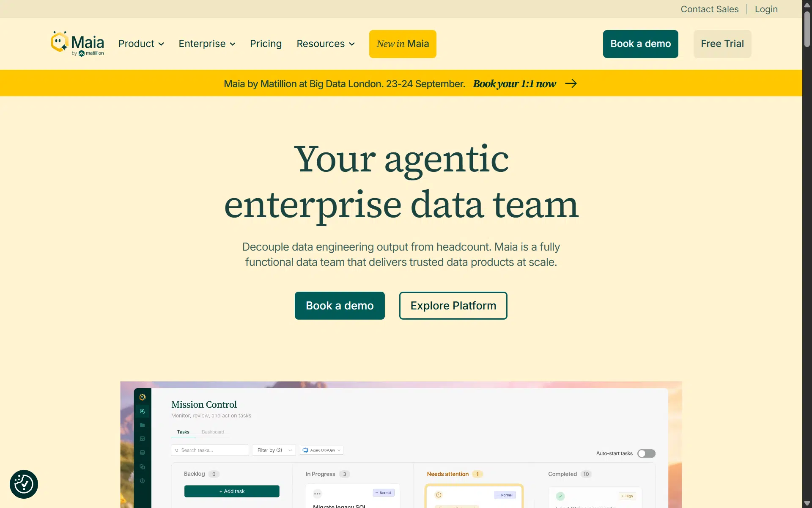The width and height of the screenshot is (812, 508).
Task: Click the page vertical scrollbar thumb
Action: click(807, 29)
